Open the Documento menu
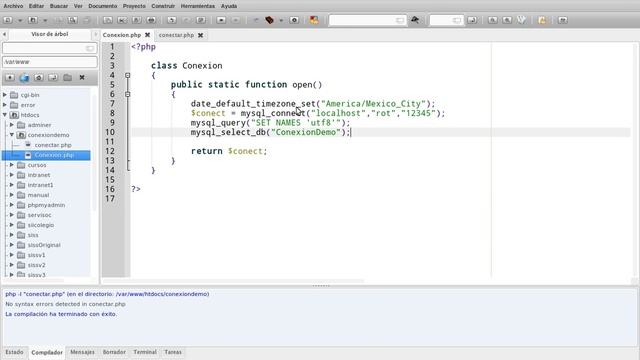640x360 pixels. pyautogui.click(x=103, y=6)
